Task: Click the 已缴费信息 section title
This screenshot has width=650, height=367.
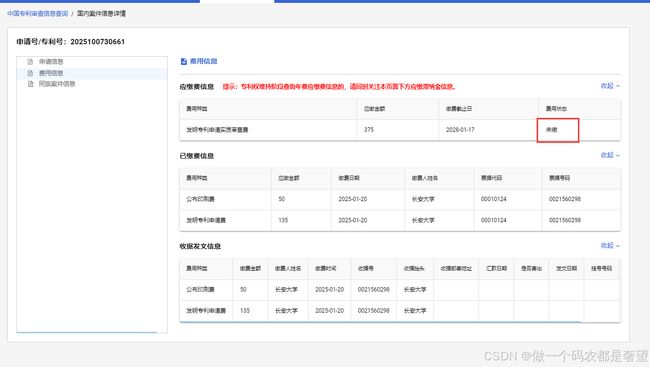Action: pyautogui.click(x=196, y=156)
